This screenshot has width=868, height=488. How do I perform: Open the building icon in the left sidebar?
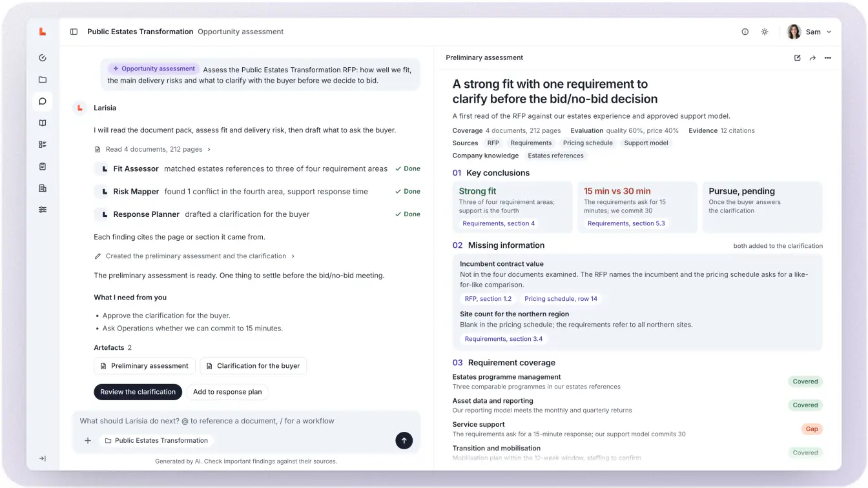click(43, 188)
